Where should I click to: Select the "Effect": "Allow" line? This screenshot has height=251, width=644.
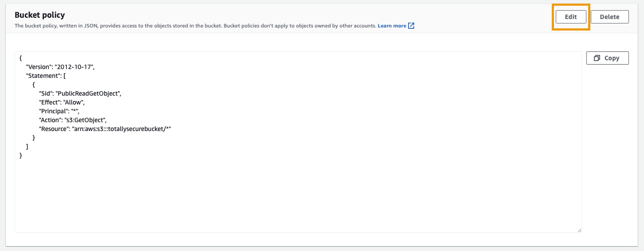point(62,102)
